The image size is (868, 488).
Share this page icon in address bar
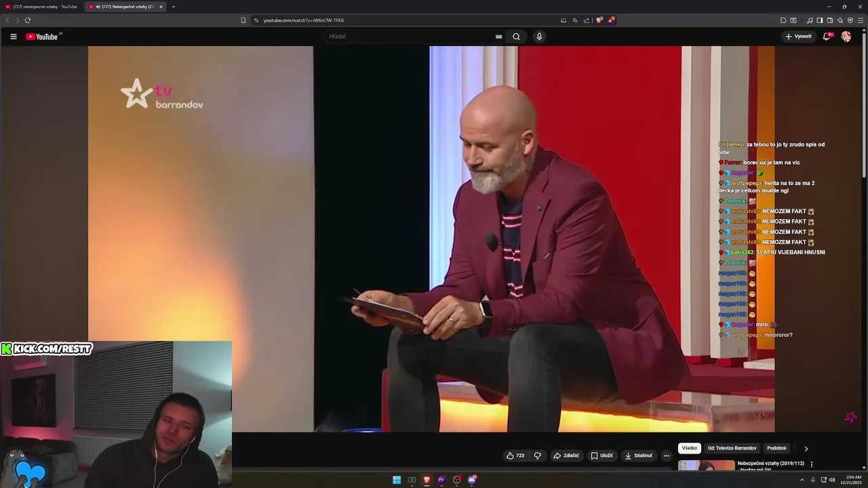[x=587, y=20]
